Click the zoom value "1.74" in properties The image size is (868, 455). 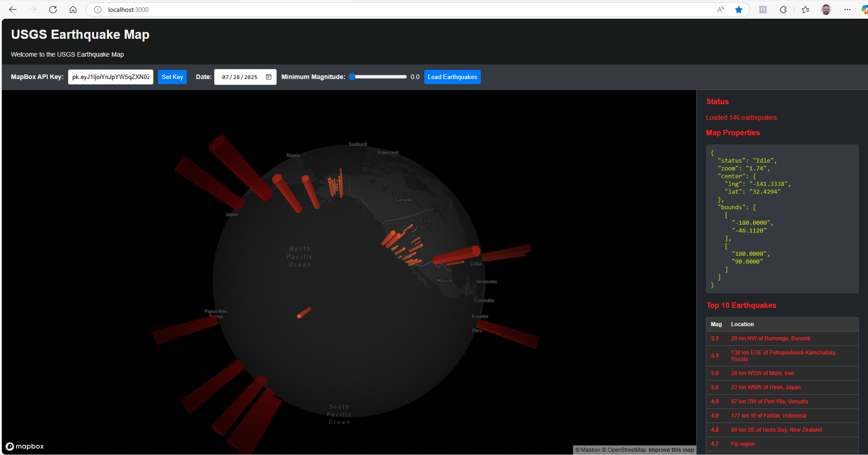[756, 169]
